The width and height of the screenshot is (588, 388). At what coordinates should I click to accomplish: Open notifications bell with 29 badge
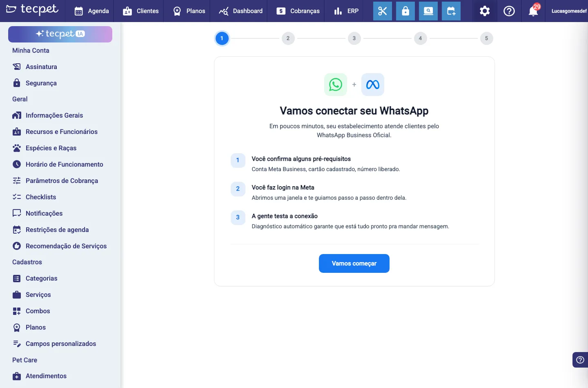[533, 11]
